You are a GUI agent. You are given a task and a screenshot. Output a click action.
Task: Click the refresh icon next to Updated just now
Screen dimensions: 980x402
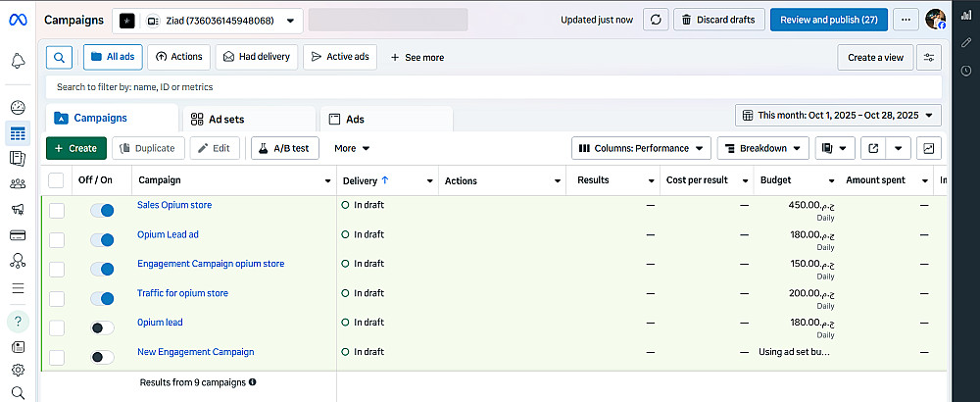click(656, 20)
